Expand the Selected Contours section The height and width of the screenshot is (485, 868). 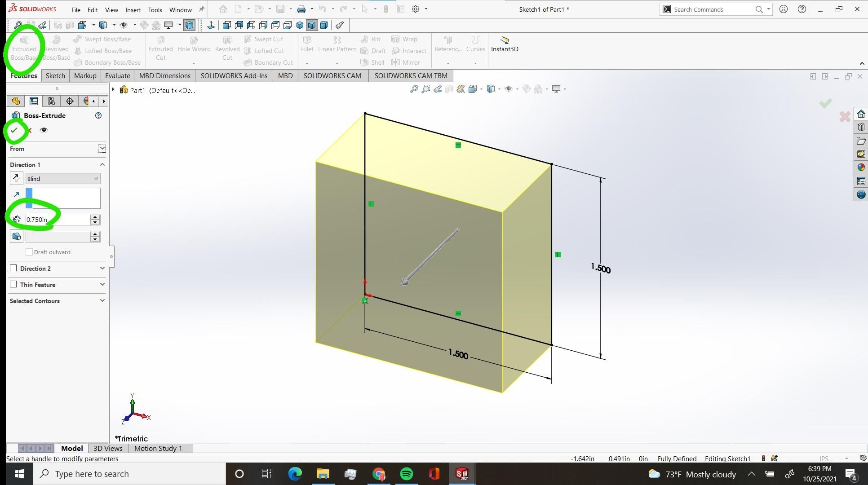[102, 301]
